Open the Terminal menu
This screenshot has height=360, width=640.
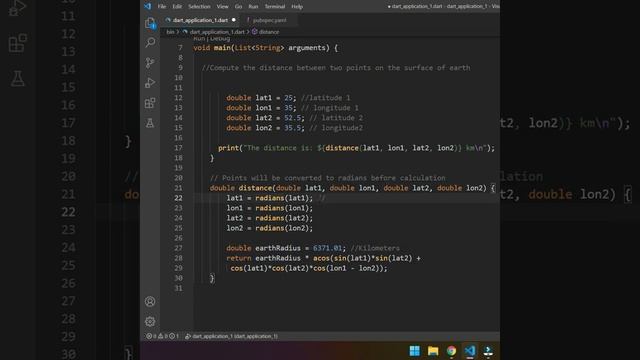coord(275,7)
